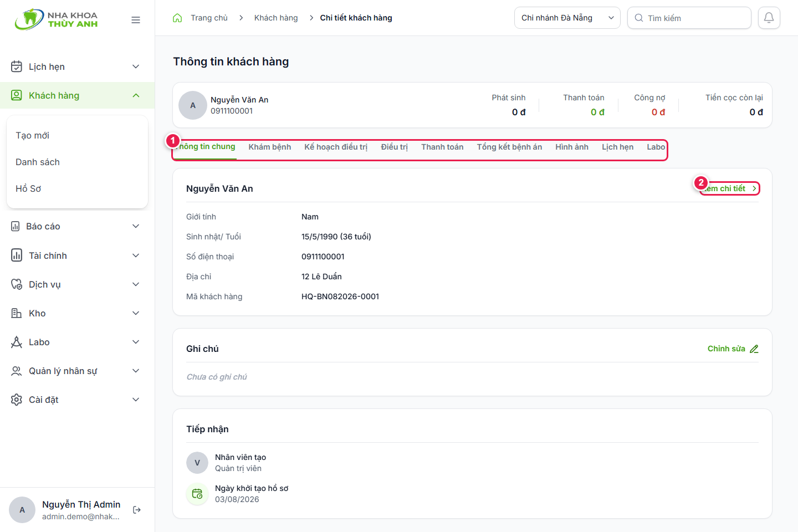Click the Nha Khoa Thùy Anh logo
This screenshot has height=532, width=798.
[57, 19]
